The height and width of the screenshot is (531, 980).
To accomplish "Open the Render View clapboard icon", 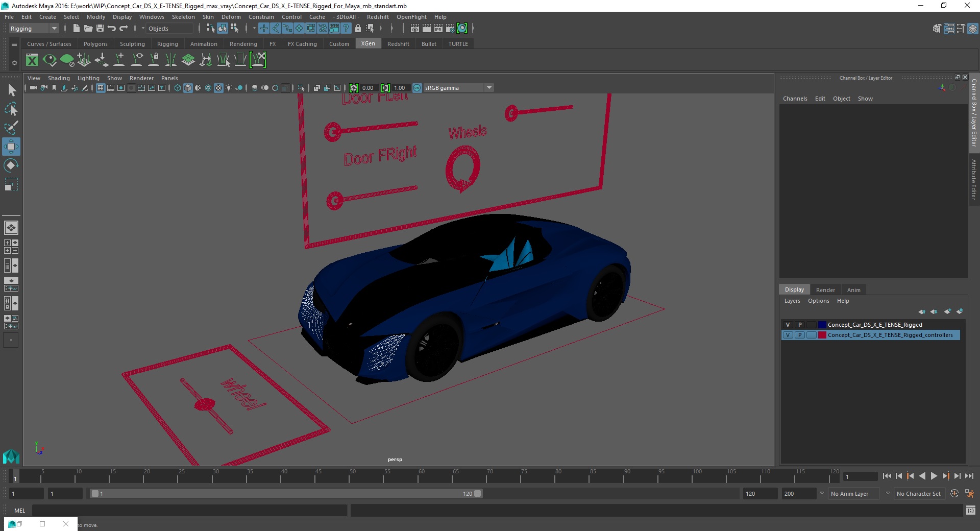I will [415, 29].
